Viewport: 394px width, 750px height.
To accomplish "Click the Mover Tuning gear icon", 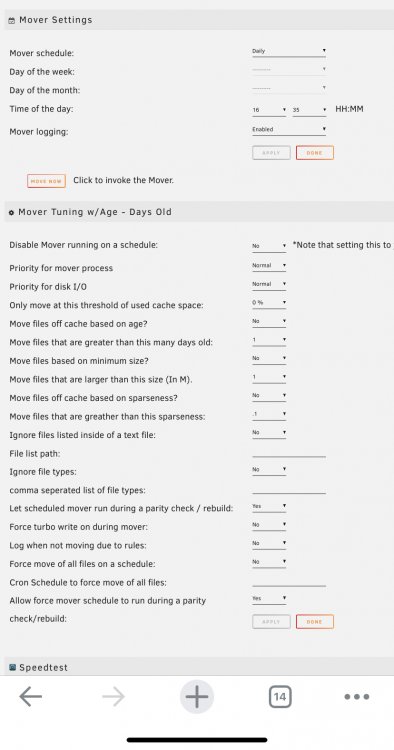I will click(x=11, y=212).
